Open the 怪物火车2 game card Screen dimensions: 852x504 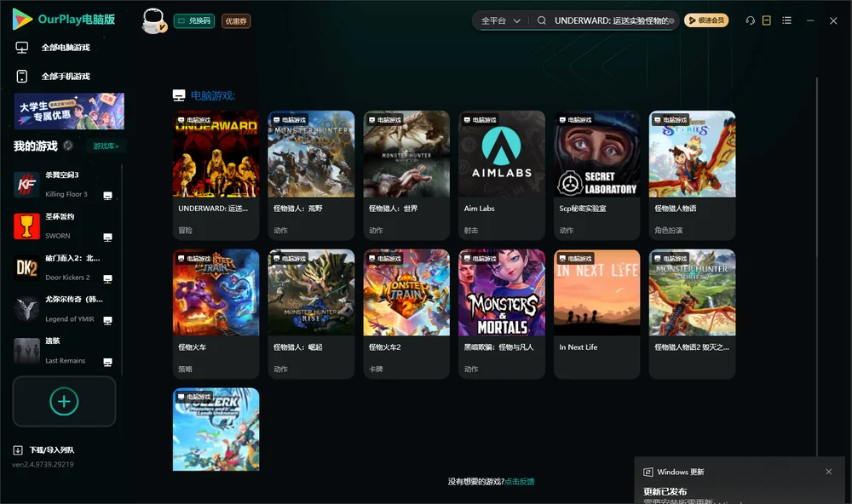(x=406, y=313)
